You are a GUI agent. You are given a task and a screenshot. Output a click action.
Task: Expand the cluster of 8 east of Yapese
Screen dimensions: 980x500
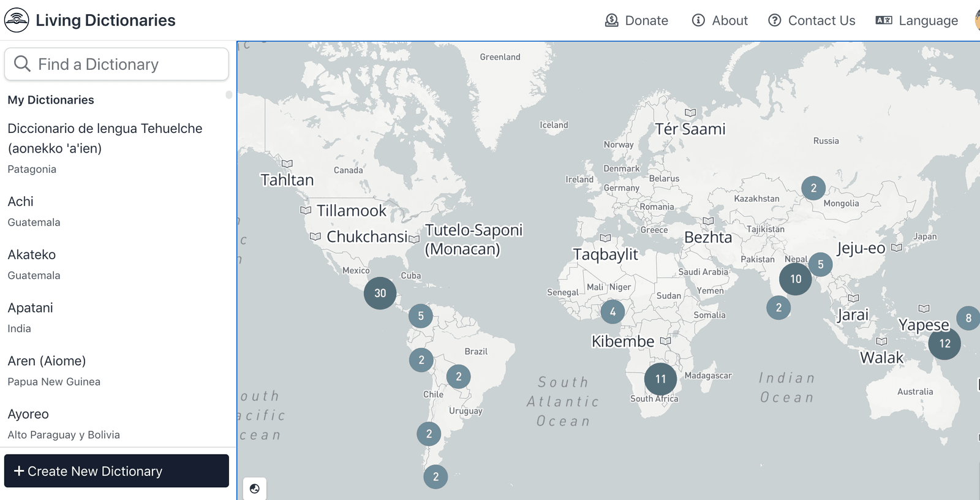click(x=968, y=318)
